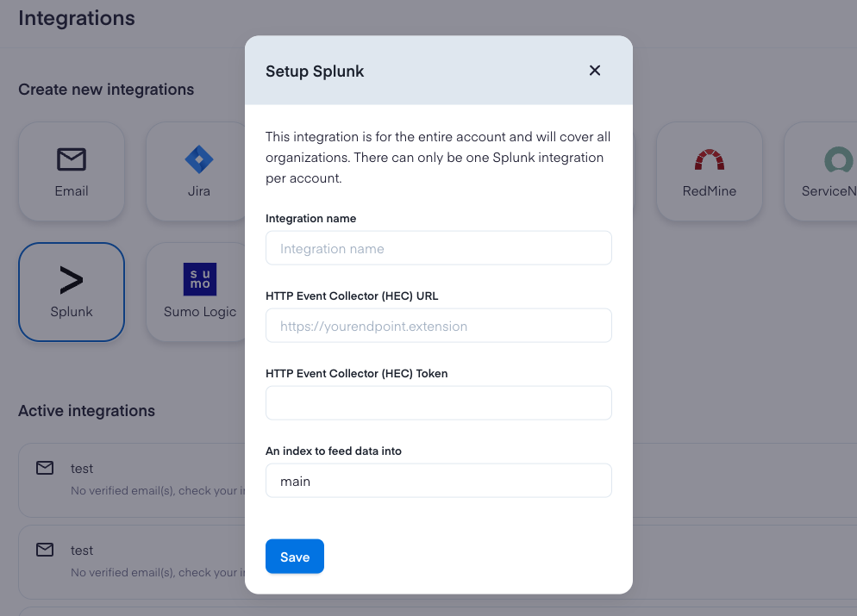Open the second 'test' email active integration

(x=132, y=562)
